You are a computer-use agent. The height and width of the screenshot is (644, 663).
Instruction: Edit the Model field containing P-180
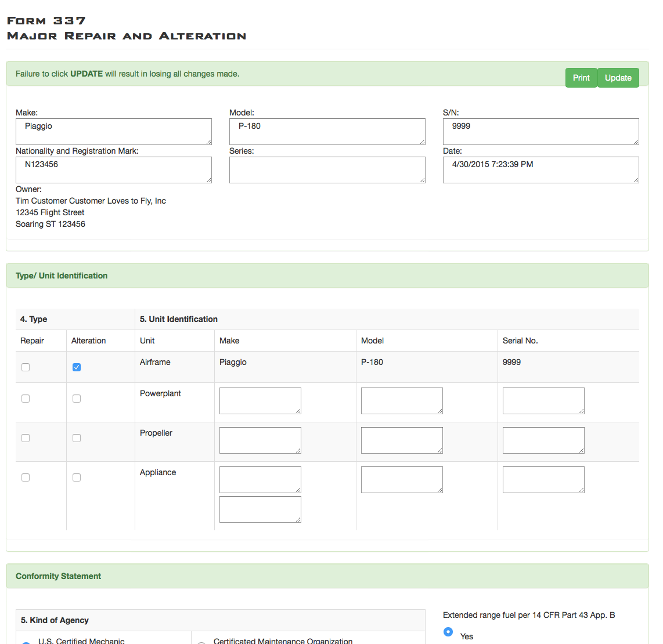[x=327, y=132]
